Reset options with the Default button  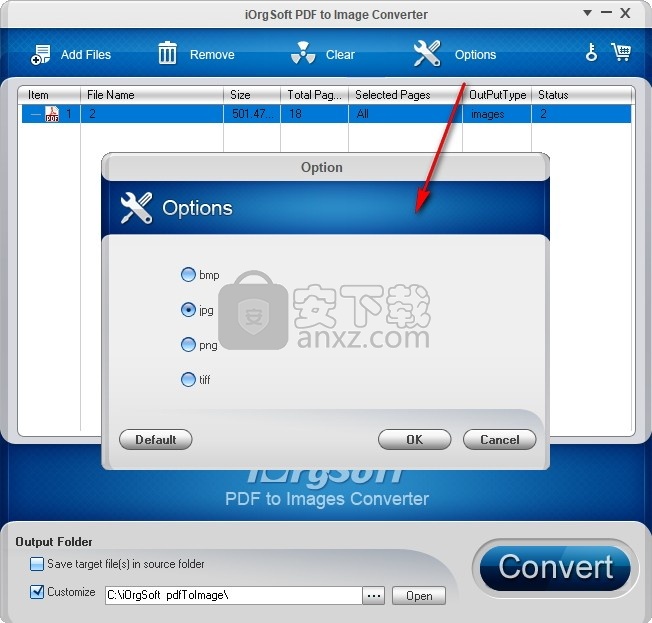pyautogui.click(x=156, y=440)
